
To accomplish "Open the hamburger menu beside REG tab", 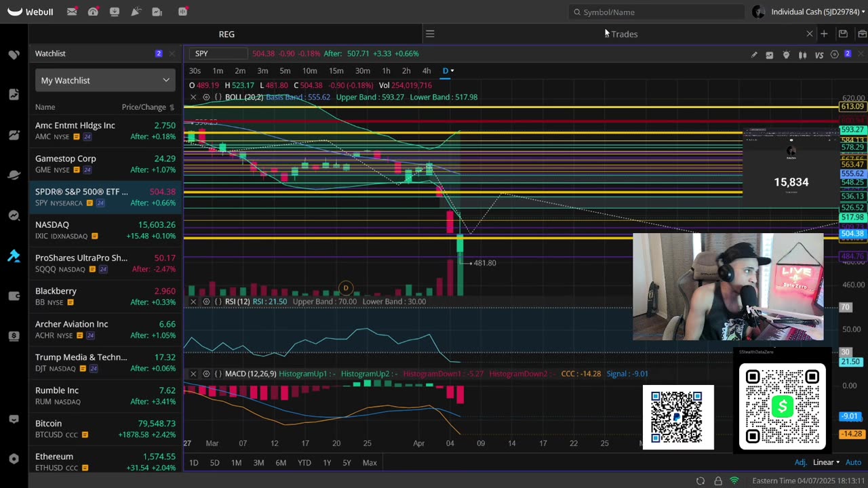I will (430, 34).
